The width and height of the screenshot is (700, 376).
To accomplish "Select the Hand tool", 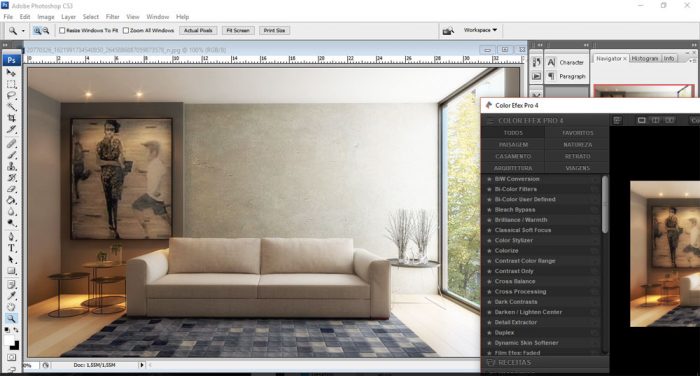I will [x=12, y=307].
